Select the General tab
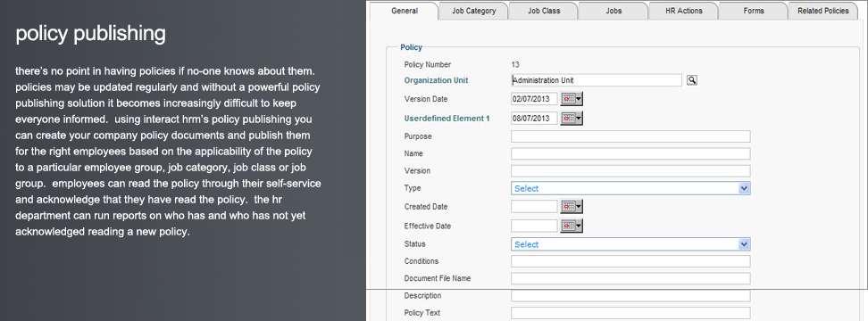 pos(405,11)
